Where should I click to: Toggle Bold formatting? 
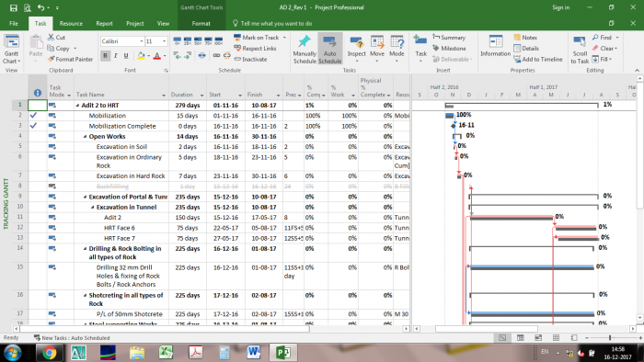tap(105, 55)
